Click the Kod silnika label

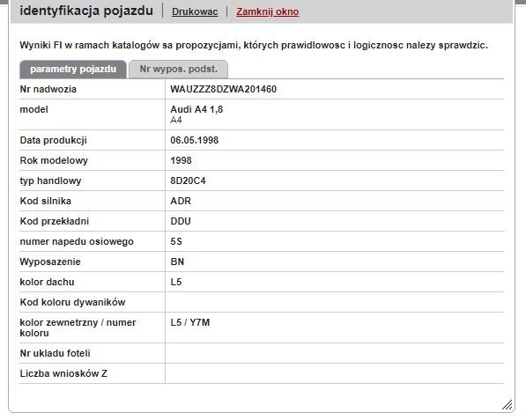(x=46, y=201)
